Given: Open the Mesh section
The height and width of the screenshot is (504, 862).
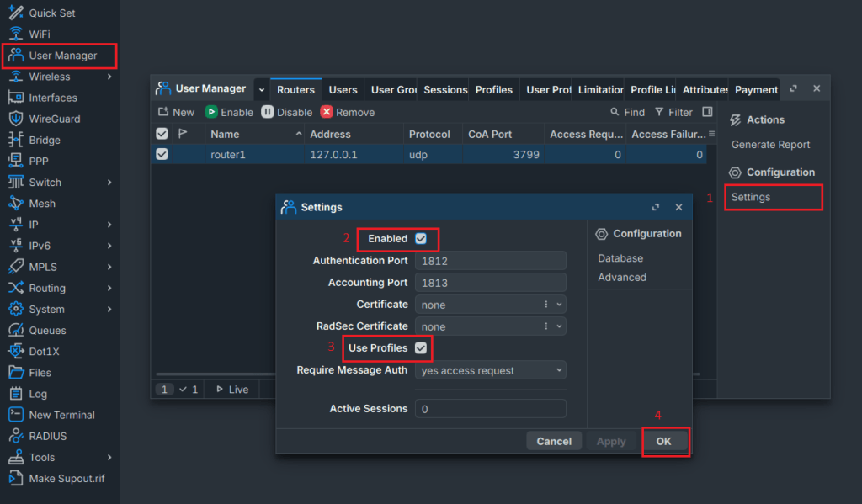Looking at the screenshot, I should pyautogui.click(x=42, y=204).
